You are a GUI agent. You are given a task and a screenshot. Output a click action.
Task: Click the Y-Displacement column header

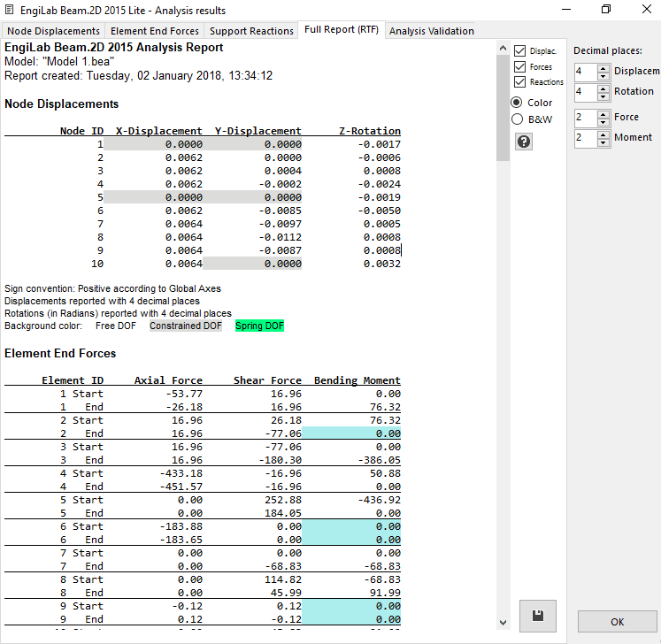point(258,131)
